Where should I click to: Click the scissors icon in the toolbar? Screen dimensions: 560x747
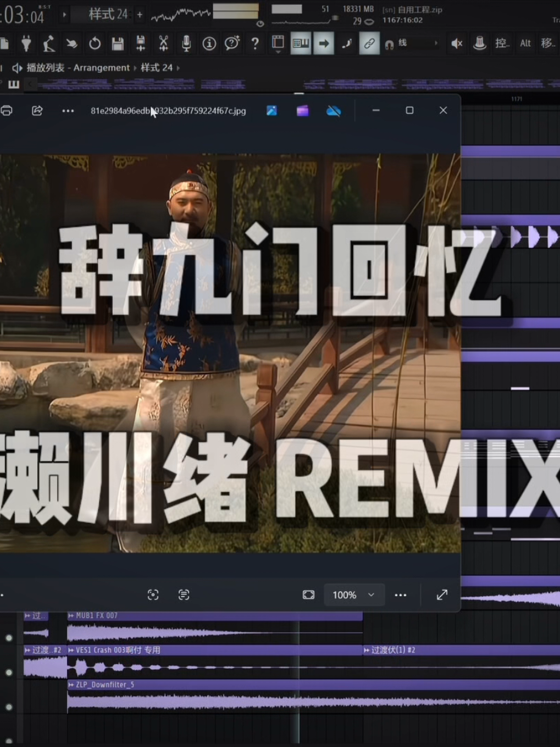(163, 43)
